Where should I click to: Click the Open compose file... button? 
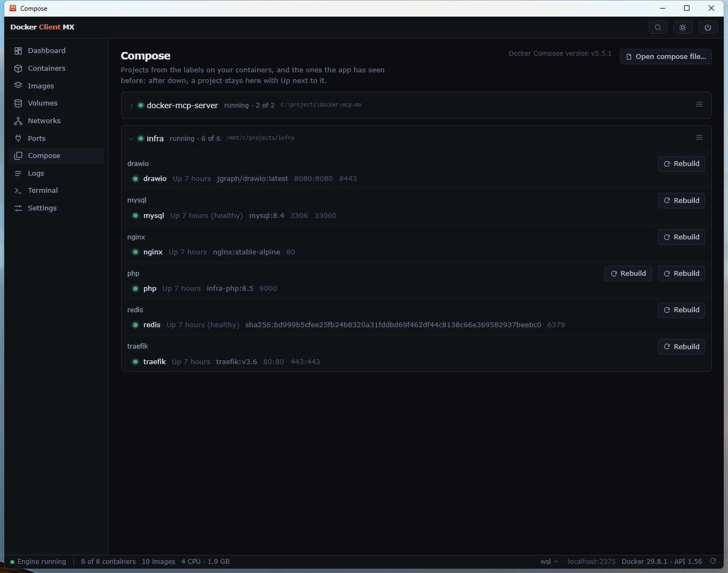(665, 57)
